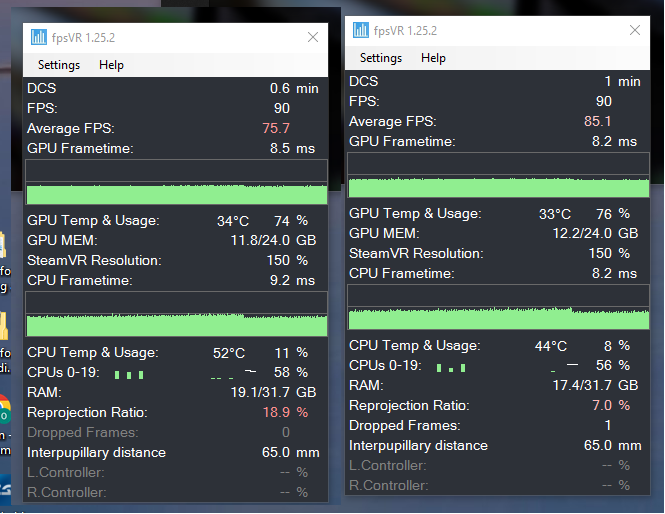Click fpsVR app icon in left window title
Viewport: 665px width, 514px height.
(x=39, y=37)
